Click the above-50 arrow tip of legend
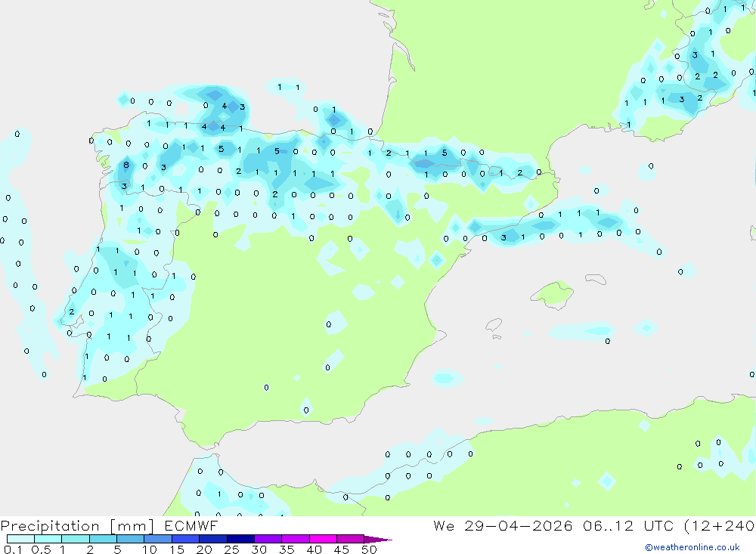 [378, 539]
